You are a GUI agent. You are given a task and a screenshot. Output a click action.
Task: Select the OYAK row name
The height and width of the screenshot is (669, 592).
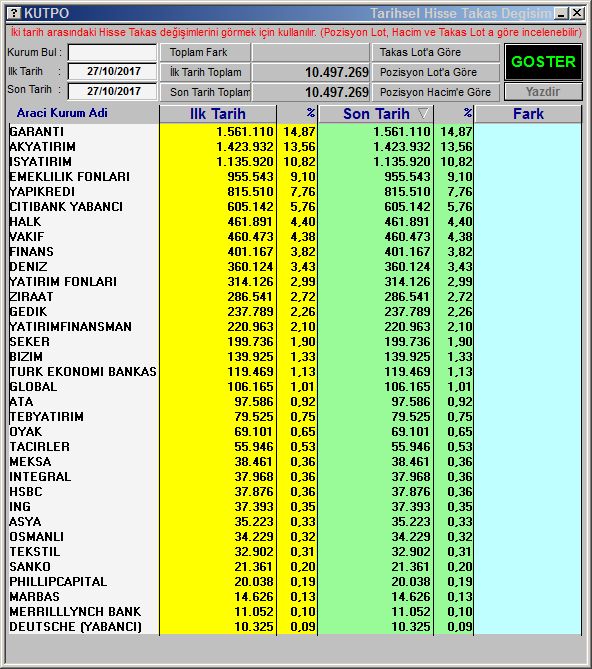[26, 432]
